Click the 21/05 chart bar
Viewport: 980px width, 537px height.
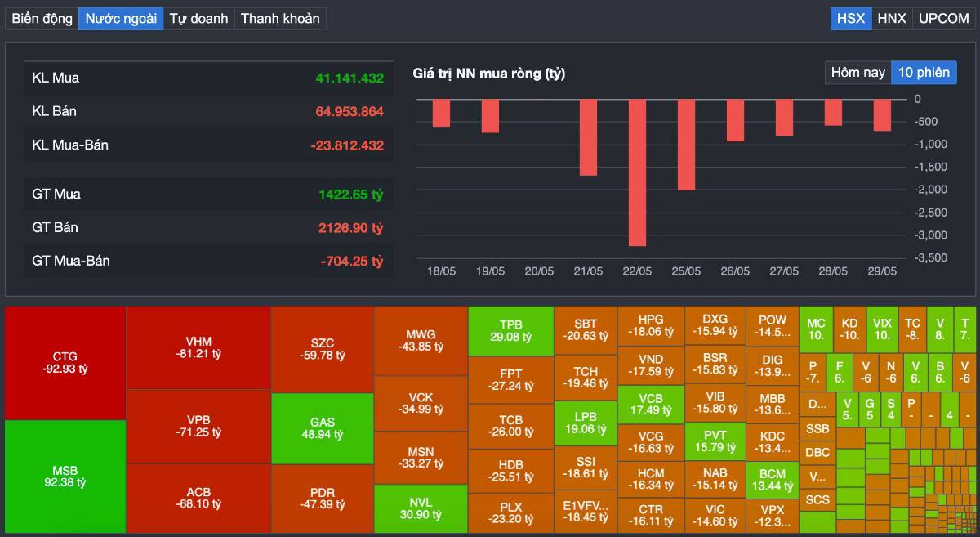point(588,137)
